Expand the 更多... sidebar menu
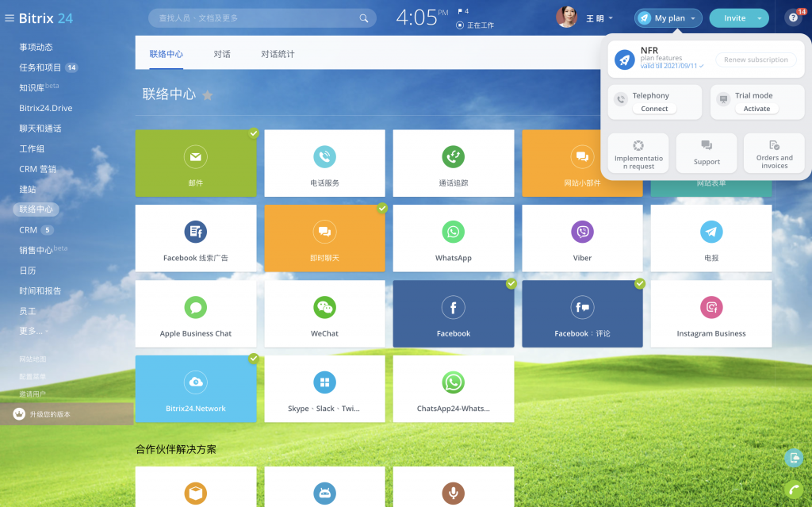This screenshot has height=507, width=812. coord(33,332)
